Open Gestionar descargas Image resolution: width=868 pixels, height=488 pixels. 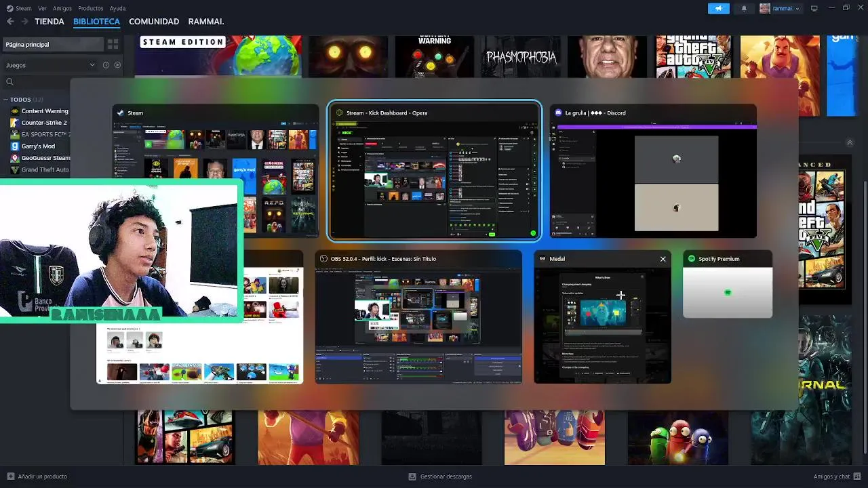446,476
